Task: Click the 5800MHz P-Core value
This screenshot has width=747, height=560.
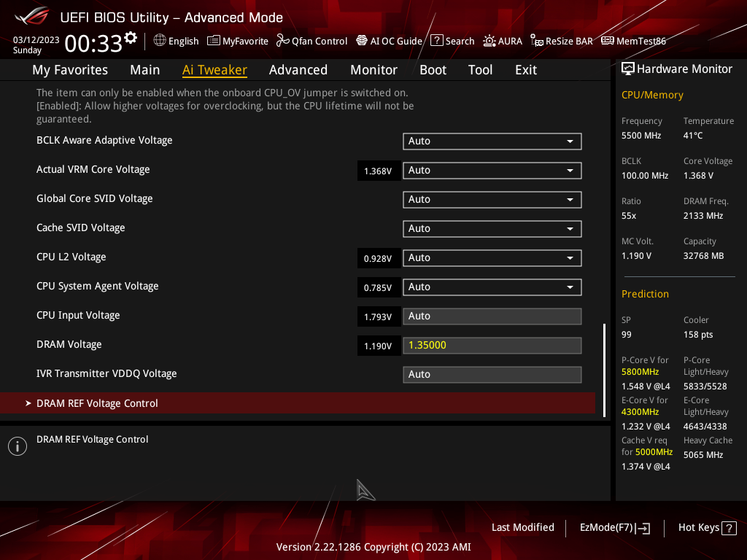Action: (640, 372)
